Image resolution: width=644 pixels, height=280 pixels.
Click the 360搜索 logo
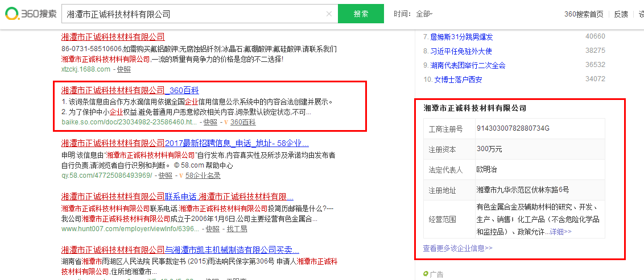30,14
